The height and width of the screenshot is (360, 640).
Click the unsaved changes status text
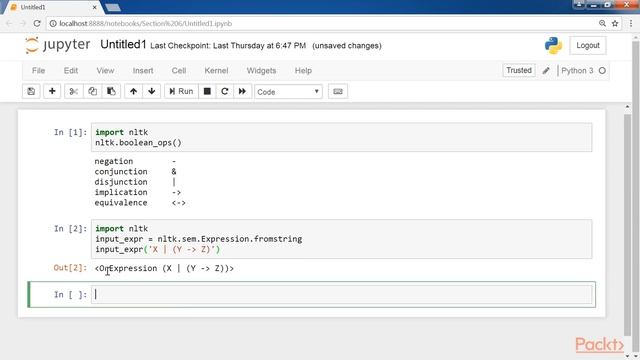347,46
